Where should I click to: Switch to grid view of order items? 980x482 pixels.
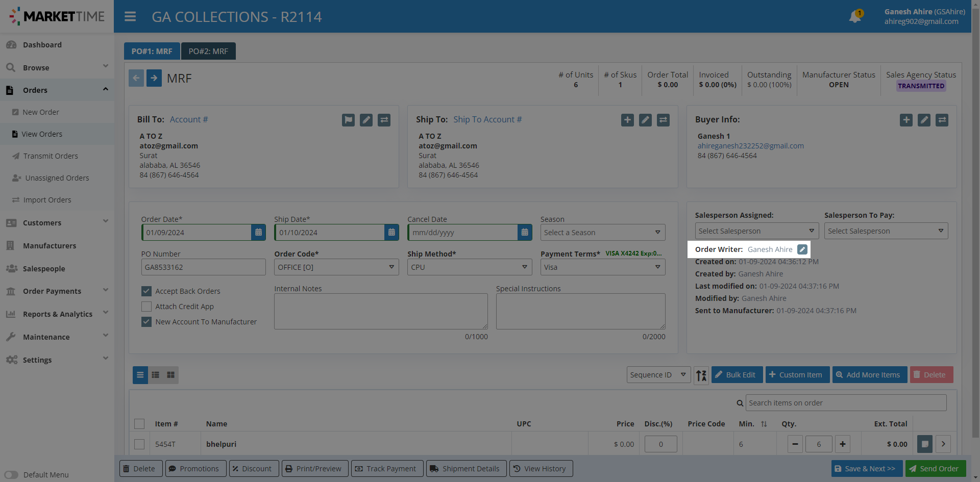[171, 375]
